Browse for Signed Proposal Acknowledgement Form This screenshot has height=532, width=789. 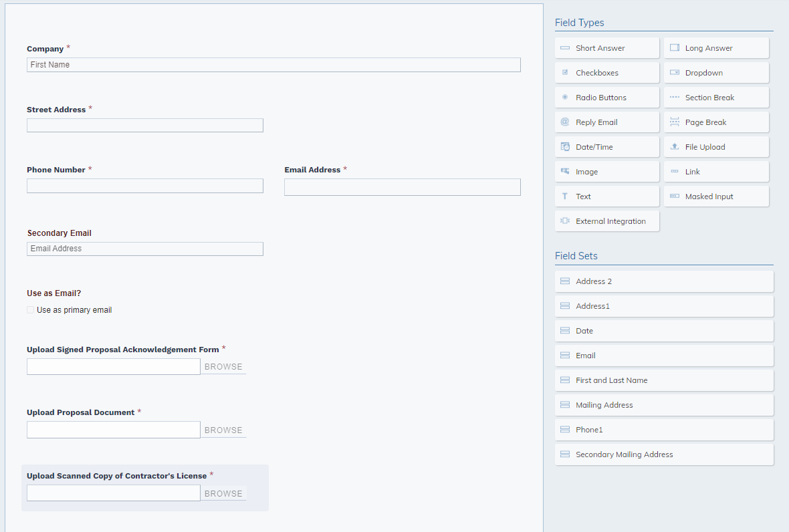(x=223, y=366)
